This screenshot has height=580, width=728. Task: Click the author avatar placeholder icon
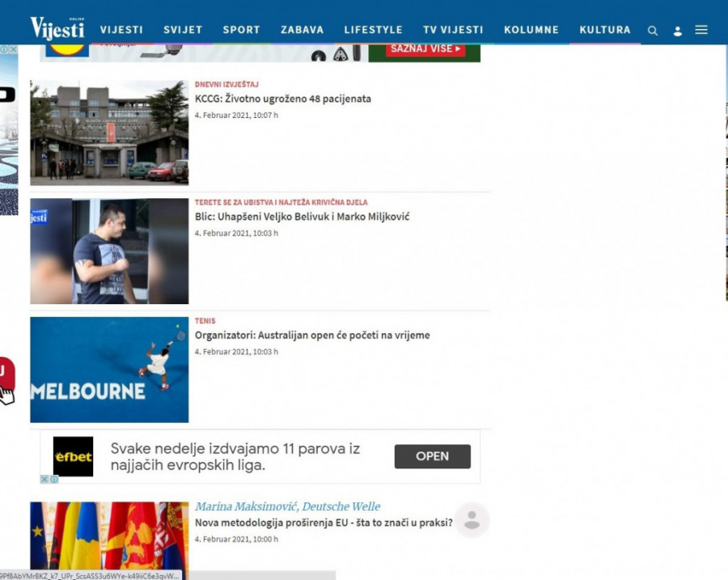[472, 520]
